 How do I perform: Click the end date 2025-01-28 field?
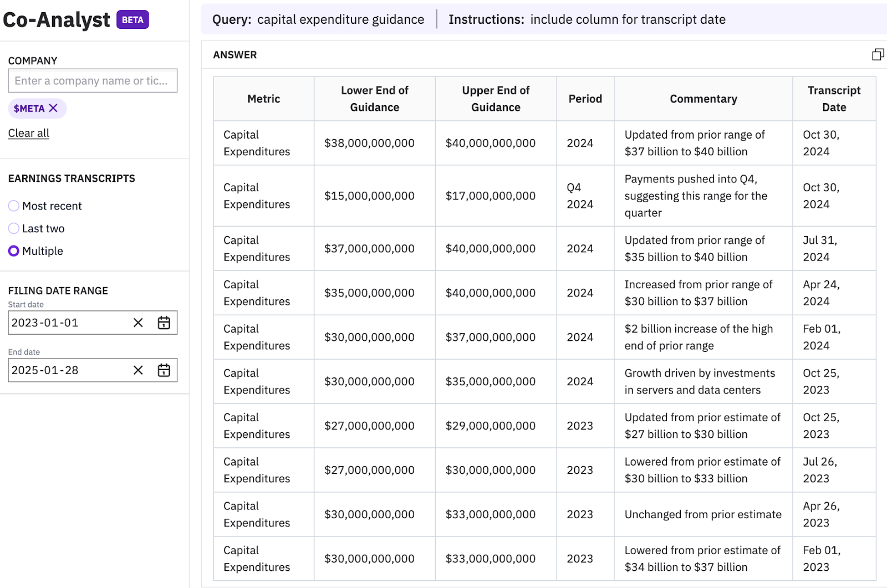pos(67,370)
